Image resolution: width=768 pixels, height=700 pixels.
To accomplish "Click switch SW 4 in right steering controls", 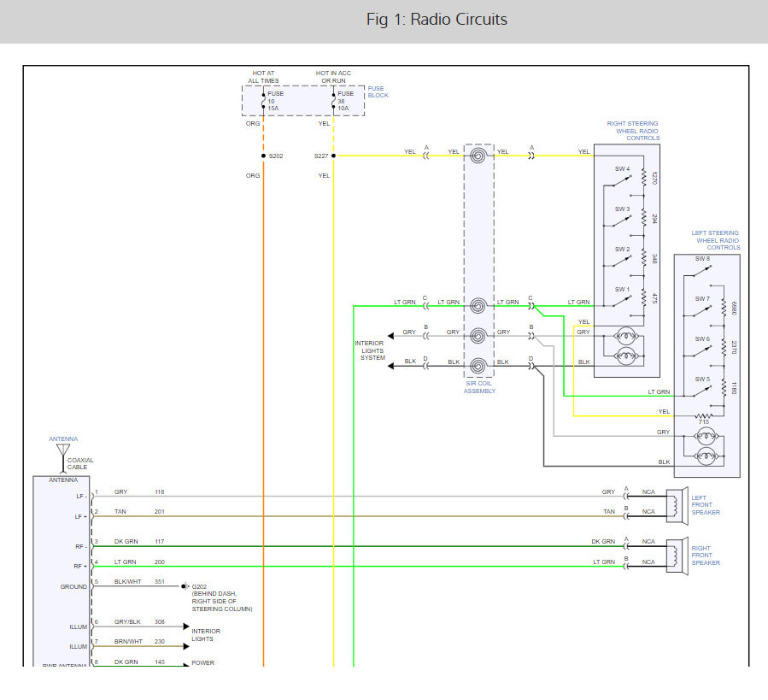I will click(x=619, y=179).
